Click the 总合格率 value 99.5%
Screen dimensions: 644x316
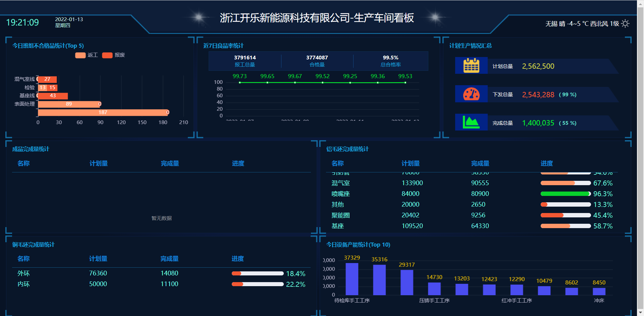coord(391,58)
